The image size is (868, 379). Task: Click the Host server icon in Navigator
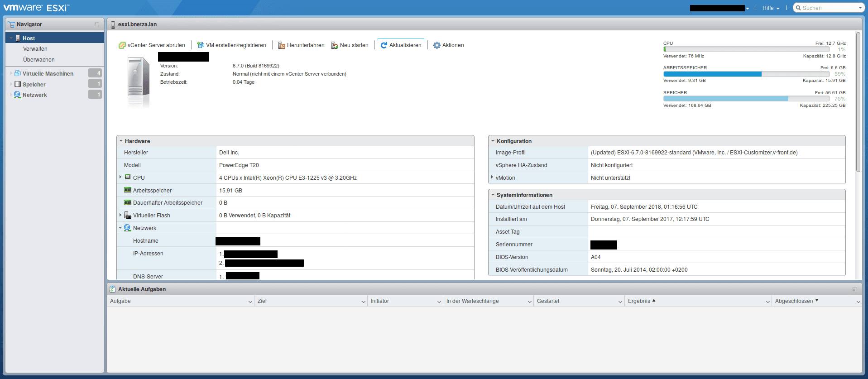coord(18,38)
